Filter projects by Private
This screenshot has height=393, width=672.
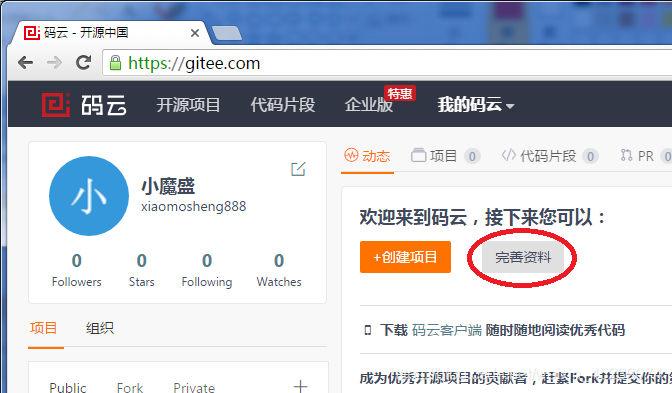[x=194, y=387]
